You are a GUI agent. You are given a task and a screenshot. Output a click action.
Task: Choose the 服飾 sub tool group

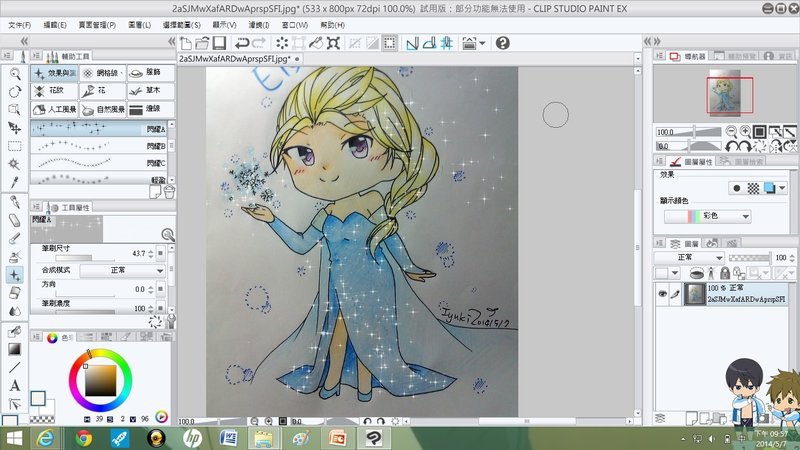point(151,73)
